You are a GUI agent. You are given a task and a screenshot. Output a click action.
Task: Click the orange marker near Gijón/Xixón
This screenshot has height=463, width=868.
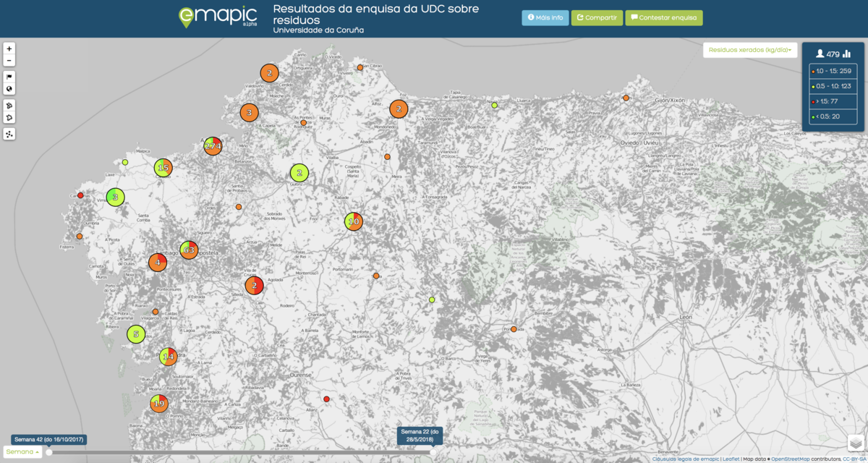(626, 98)
